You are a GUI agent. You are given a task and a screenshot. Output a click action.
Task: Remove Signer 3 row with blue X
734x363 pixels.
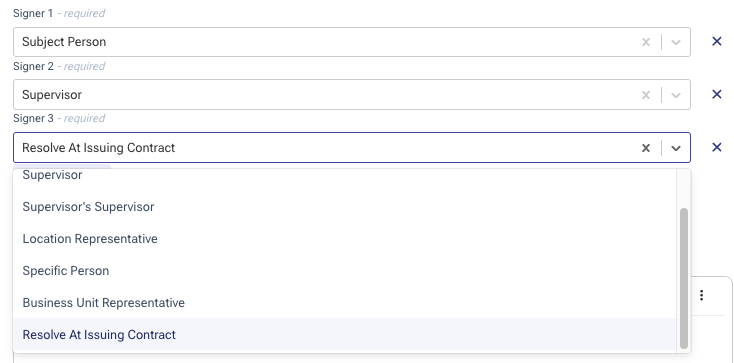point(716,148)
